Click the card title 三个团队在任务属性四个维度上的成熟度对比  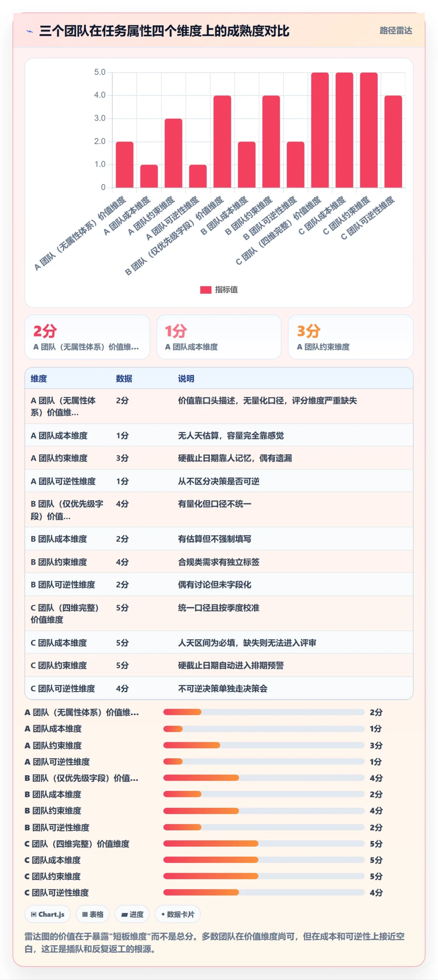point(164,31)
